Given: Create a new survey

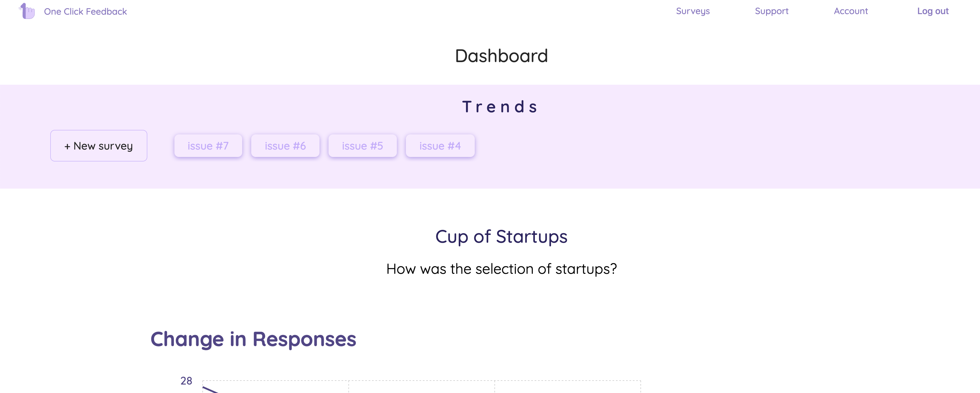Looking at the screenshot, I should point(99,146).
